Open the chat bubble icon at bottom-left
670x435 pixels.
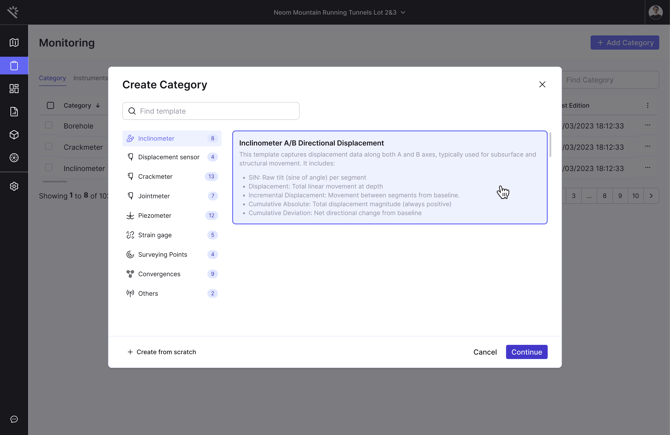point(14,419)
